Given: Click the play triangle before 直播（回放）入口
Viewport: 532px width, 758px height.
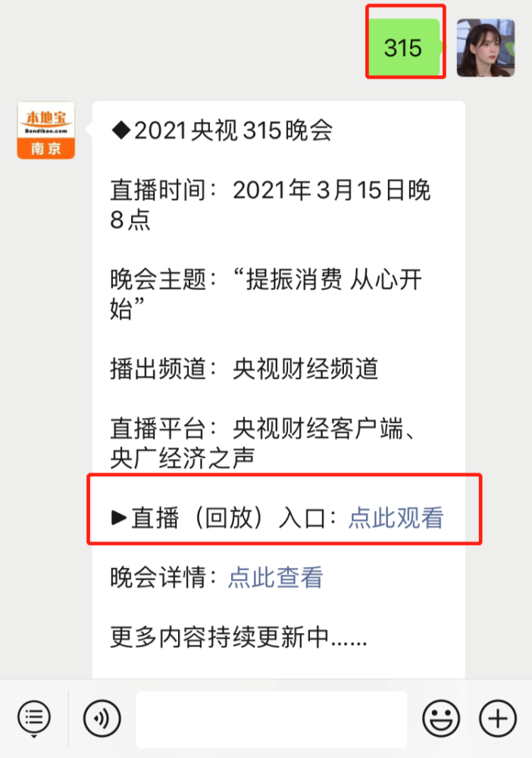Looking at the screenshot, I should pos(118,518).
